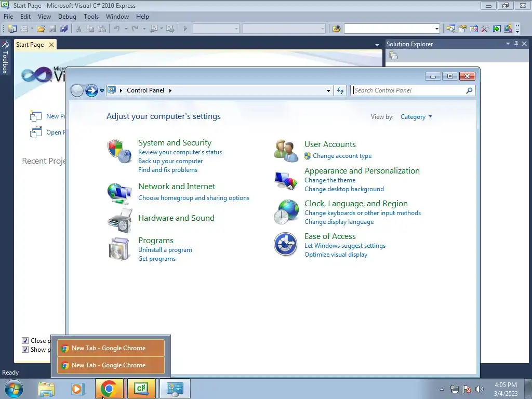This screenshot has height=399, width=532.
Task: Click the User Accounts people icon
Action: pyautogui.click(x=286, y=151)
